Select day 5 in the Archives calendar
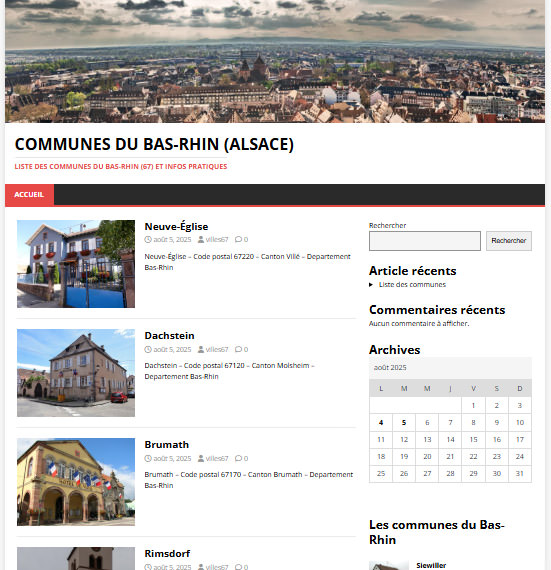This screenshot has height=570, width=551. [404, 422]
